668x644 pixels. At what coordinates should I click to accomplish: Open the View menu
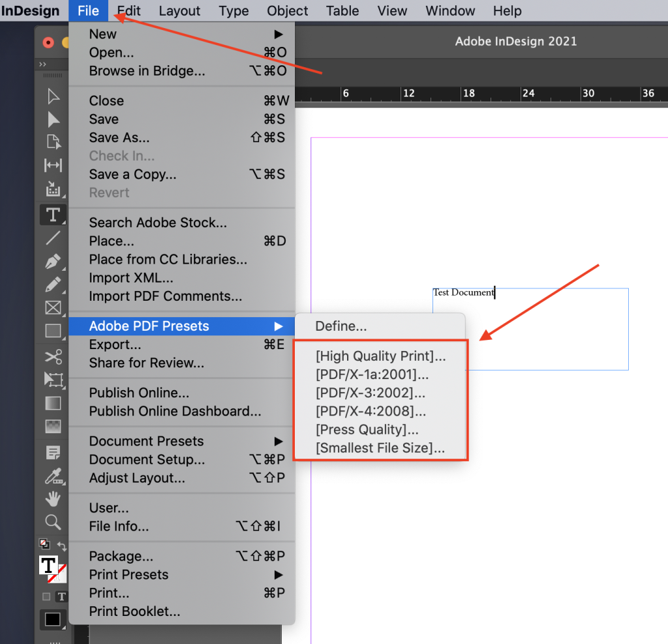pyautogui.click(x=392, y=10)
